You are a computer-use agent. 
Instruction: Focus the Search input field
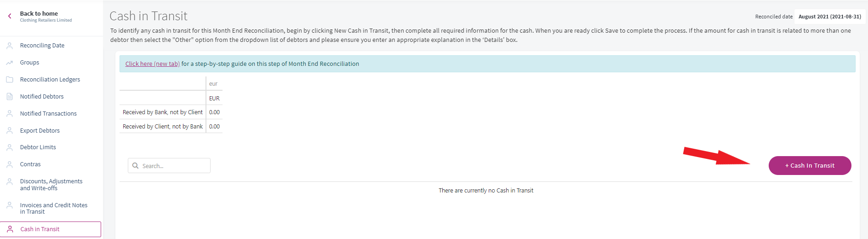[169, 166]
